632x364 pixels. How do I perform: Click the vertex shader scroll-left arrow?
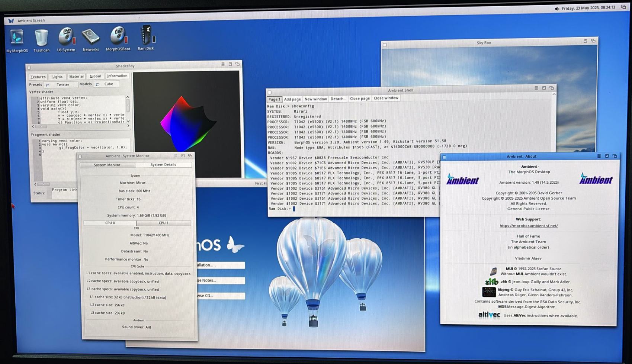click(33, 127)
